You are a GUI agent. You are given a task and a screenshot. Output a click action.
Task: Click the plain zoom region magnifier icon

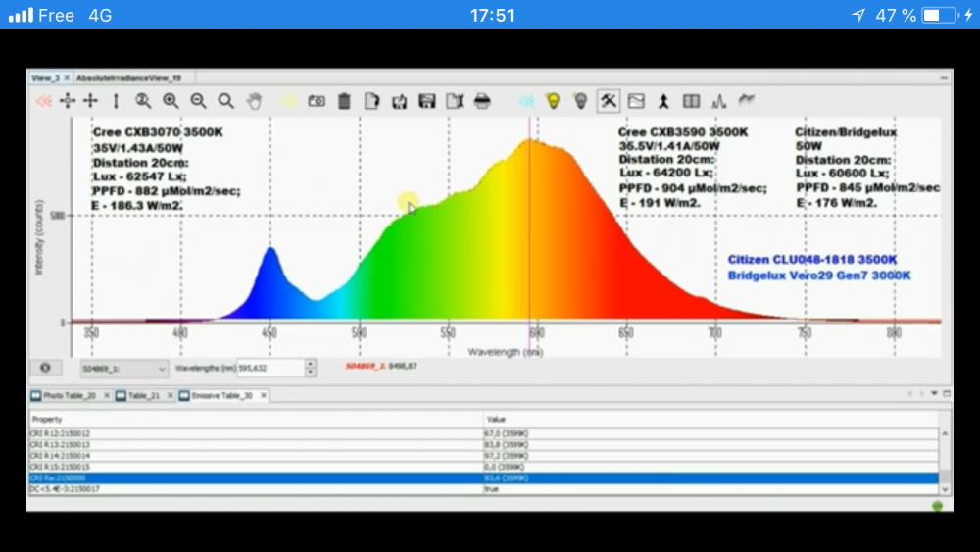(x=225, y=101)
